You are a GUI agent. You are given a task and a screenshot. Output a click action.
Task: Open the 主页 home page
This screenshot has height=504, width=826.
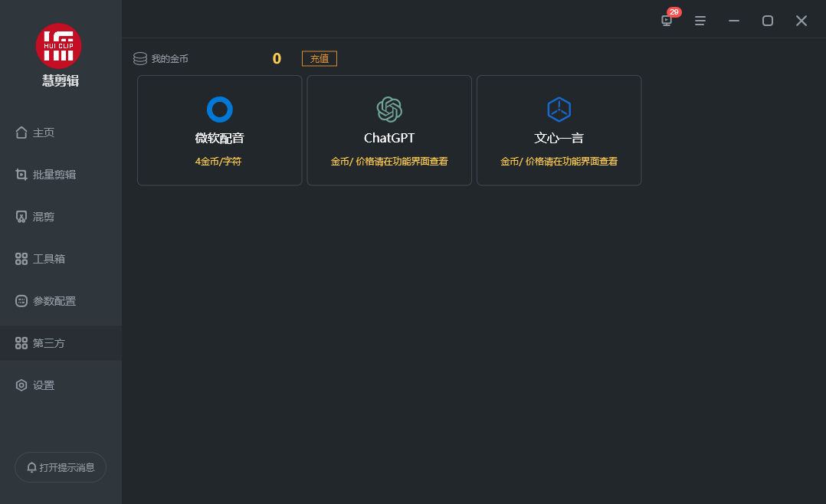[x=43, y=133]
